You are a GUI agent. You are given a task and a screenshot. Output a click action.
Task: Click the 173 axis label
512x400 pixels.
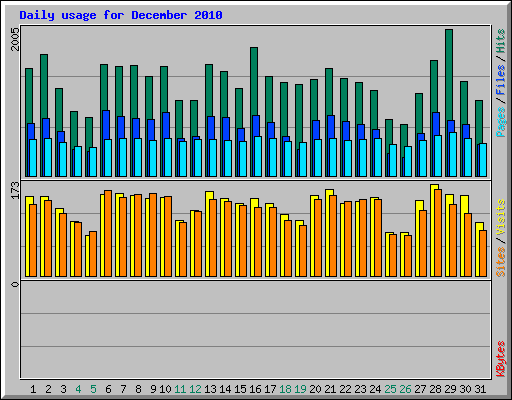(15, 190)
